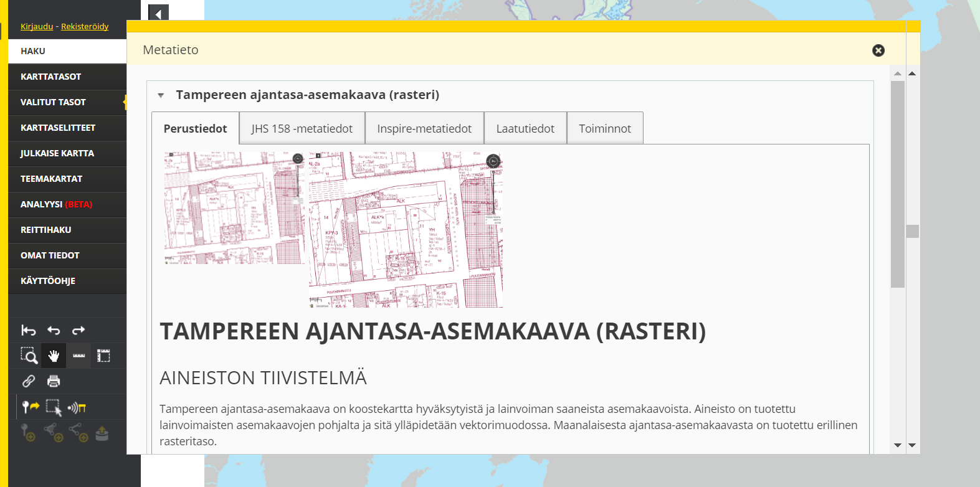Close the Metatieto dialog
Screen dimensions: 980x487
pyautogui.click(x=878, y=50)
